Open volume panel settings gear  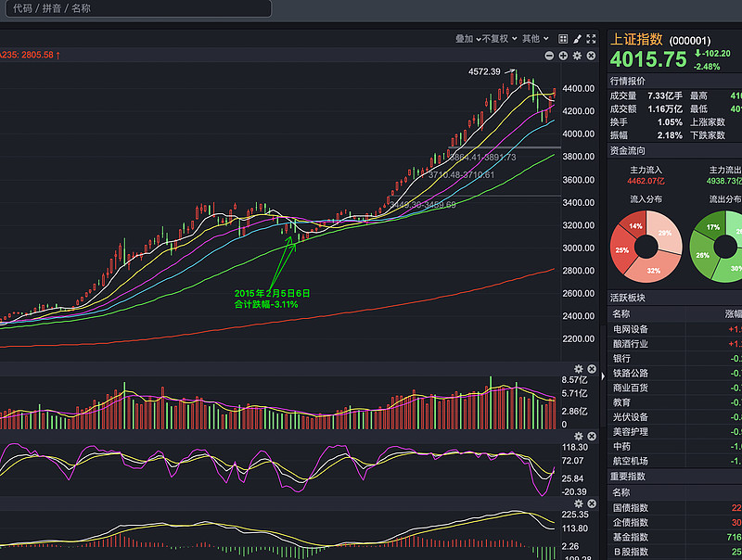[x=579, y=369]
